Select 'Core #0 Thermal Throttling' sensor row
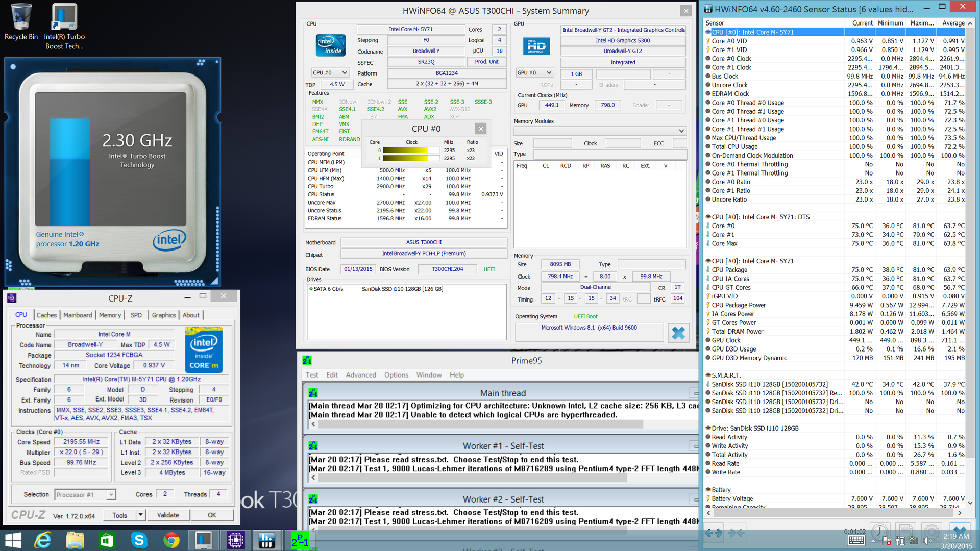The height and width of the screenshot is (551, 980). click(x=835, y=164)
